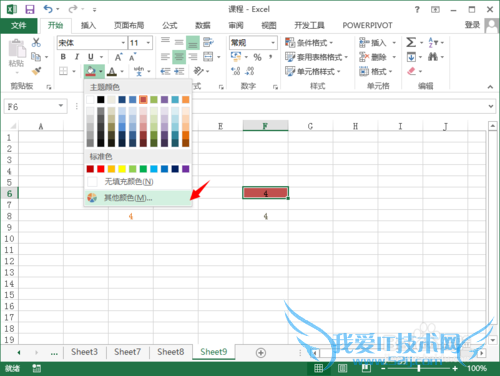Screen dimensions: 500x376
Task: Merge and center selected cells
Action: pyautogui.click(x=208, y=57)
